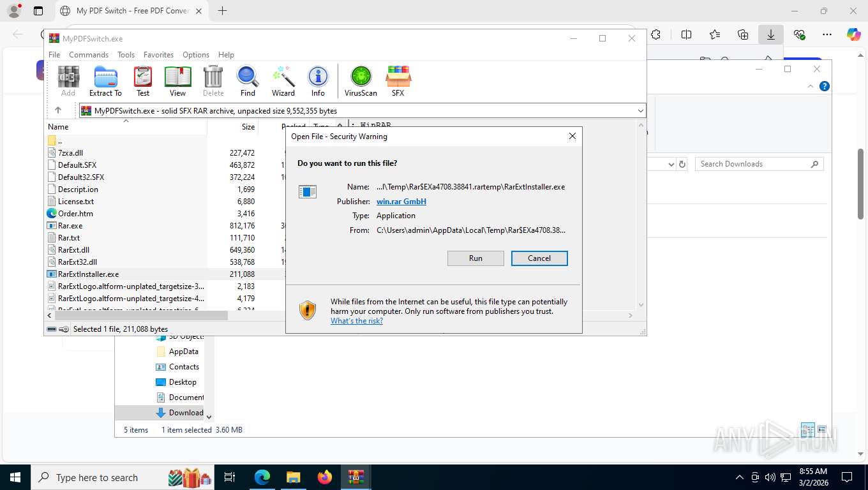Expand the Explorer address history dropdown
The height and width of the screenshot is (490, 868).
[x=671, y=164]
